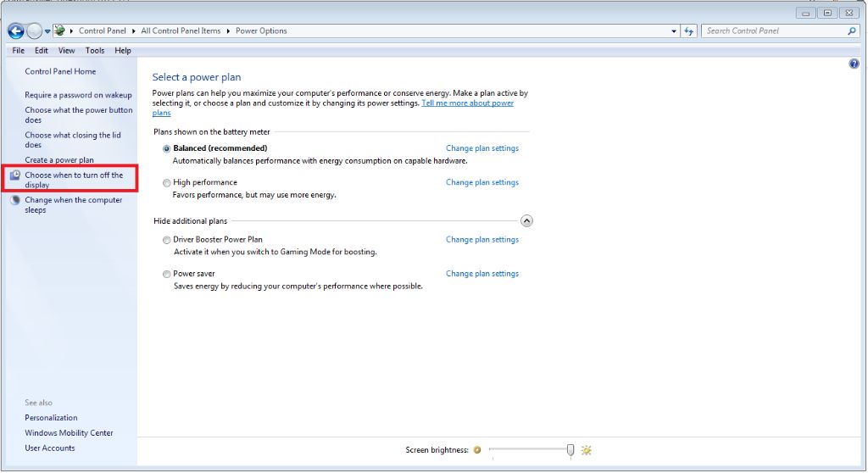Open Windows Mobility Center link

pos(69,433)
